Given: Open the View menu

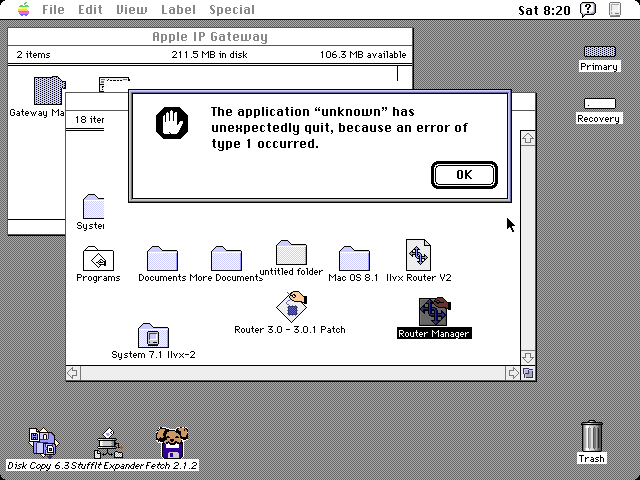Looking at the screenshot, I should (131, 9).
